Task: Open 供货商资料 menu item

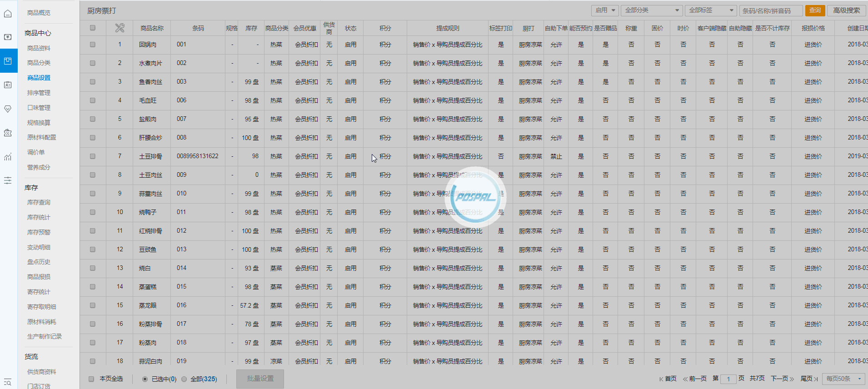Action: [x=41, y=372]
